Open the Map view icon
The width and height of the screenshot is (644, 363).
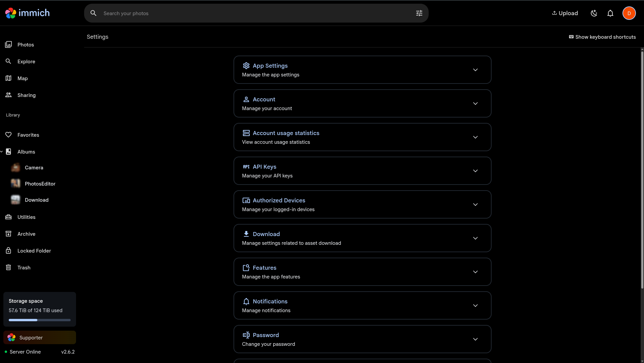8,78
